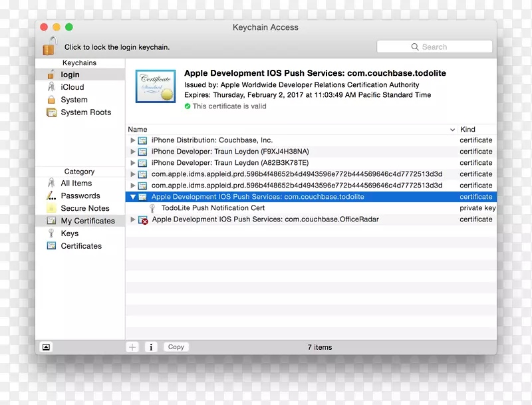Select the iCloud keychain icon

pyautogui.click(x=51, y=87)
